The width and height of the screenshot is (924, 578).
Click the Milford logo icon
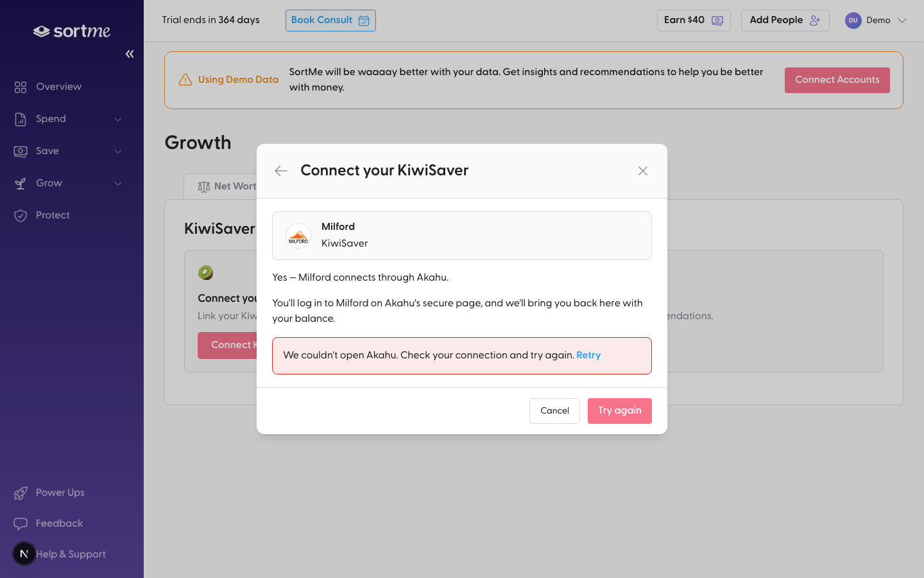[298, 236]
